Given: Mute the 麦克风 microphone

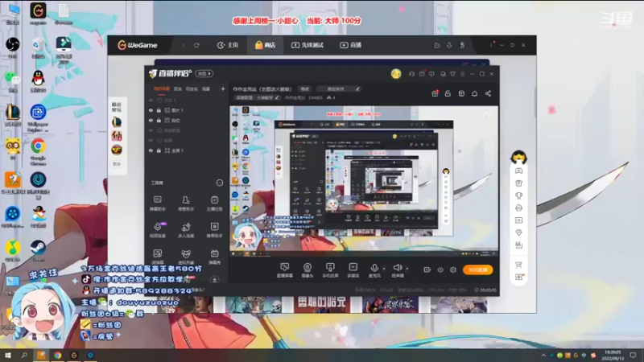Looking at the screenshot, I should pos(374,270).
